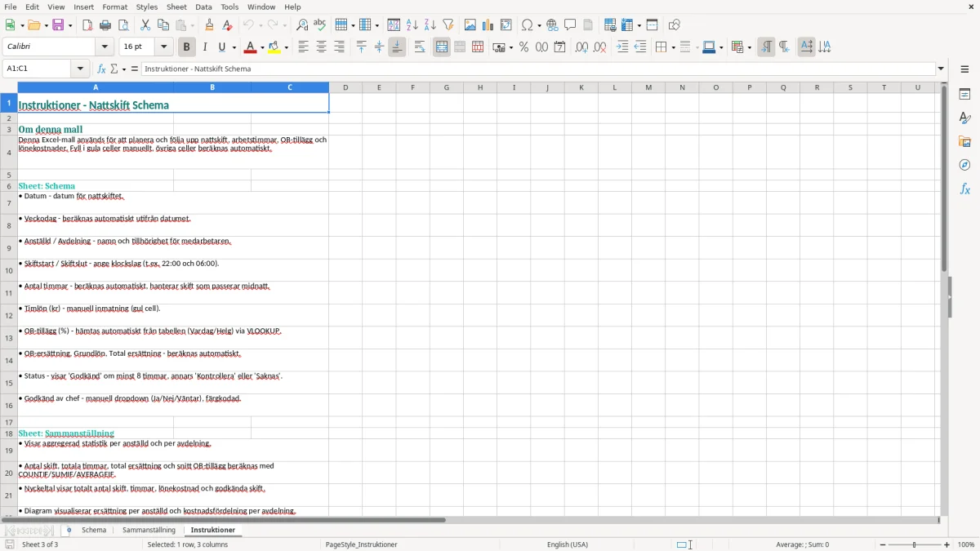Open Draw Functions shapes icon
The width and height of the screenshot is (980, 551).
click(674, 25)
